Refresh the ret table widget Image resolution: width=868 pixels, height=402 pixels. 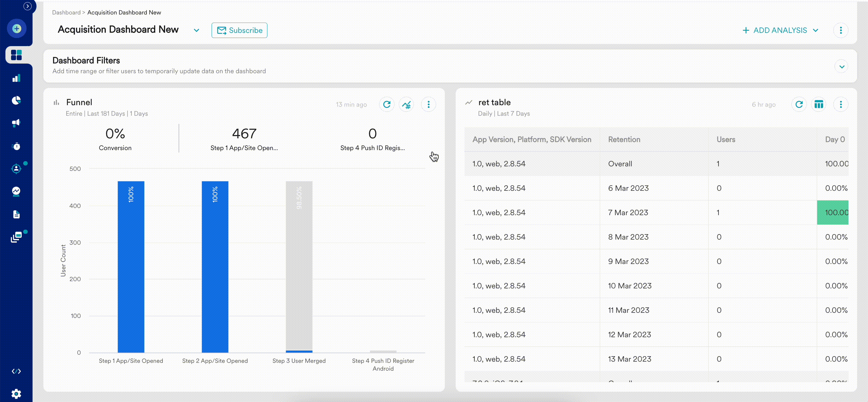799,105
